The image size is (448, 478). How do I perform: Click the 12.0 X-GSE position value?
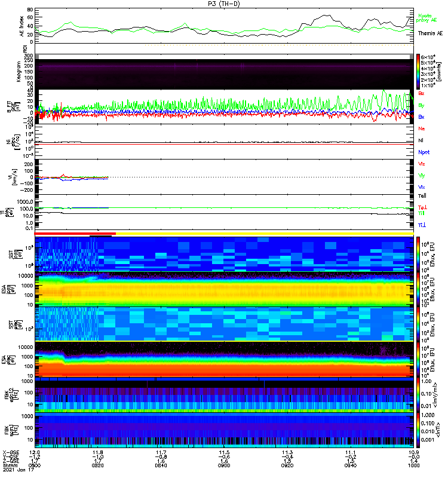pyautogui.click(x=35, y=452)
